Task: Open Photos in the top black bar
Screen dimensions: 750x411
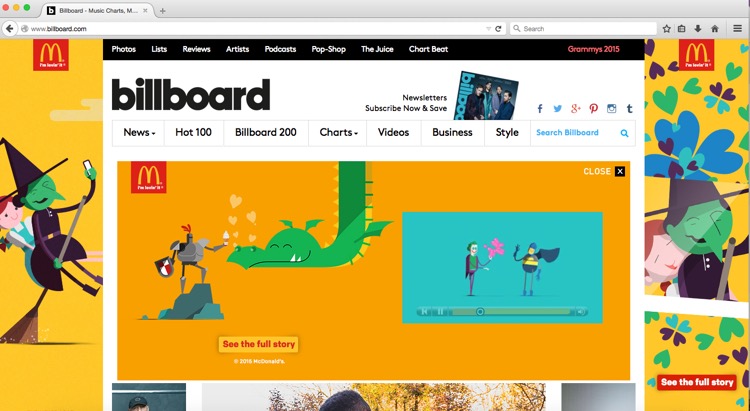Action: (x=123, y=49)
